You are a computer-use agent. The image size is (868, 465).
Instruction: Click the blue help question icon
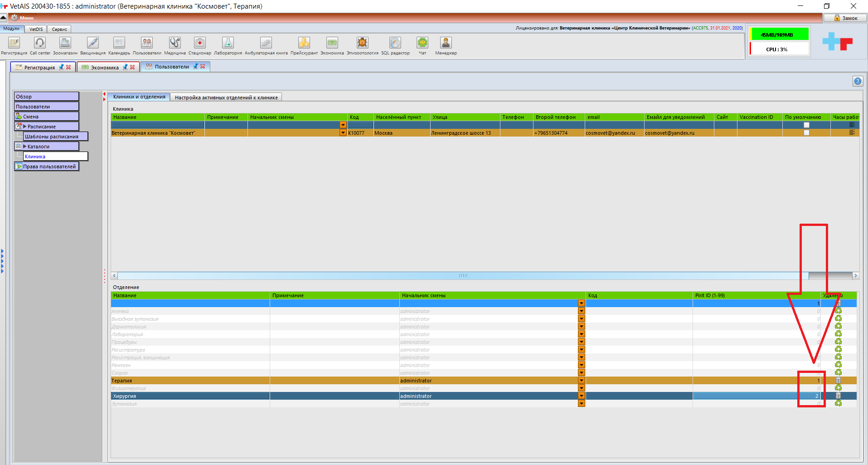coord(858,81)
